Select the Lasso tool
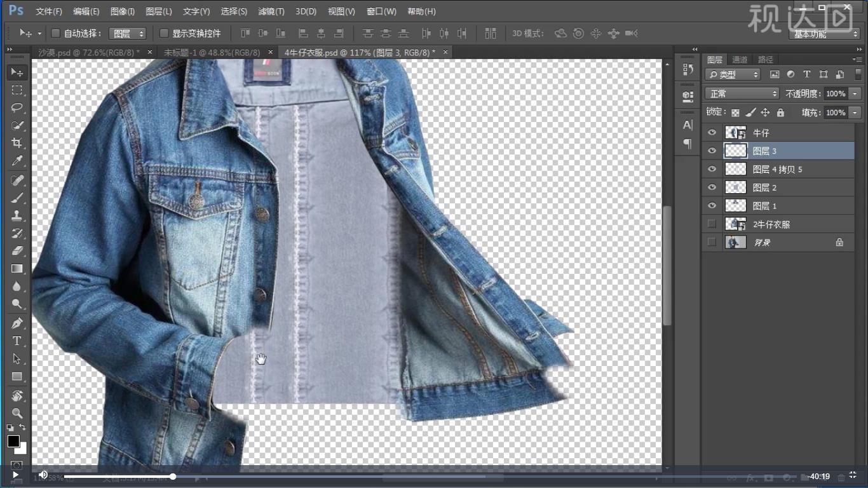Screen dimensions: 868x488 [17, 107]
